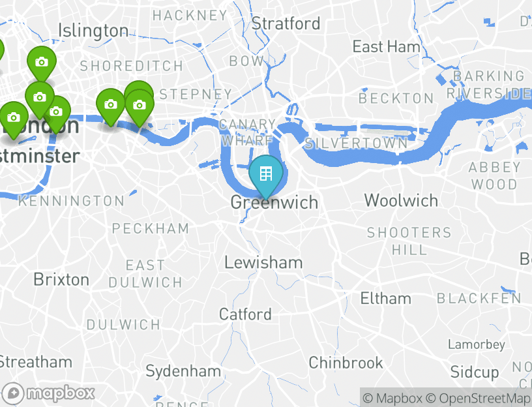
Task: Click the partial green marker at the left edge
Action: 1,49
